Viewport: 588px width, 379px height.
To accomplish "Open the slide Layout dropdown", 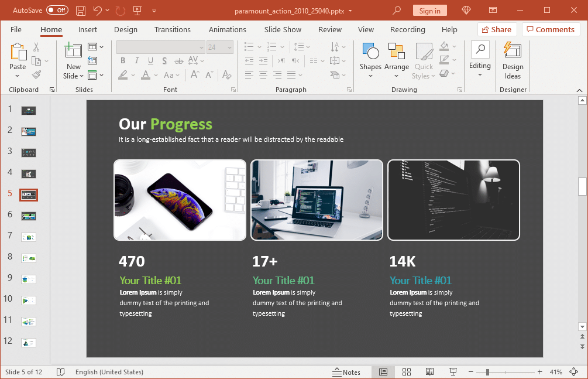I will (95, 47).
